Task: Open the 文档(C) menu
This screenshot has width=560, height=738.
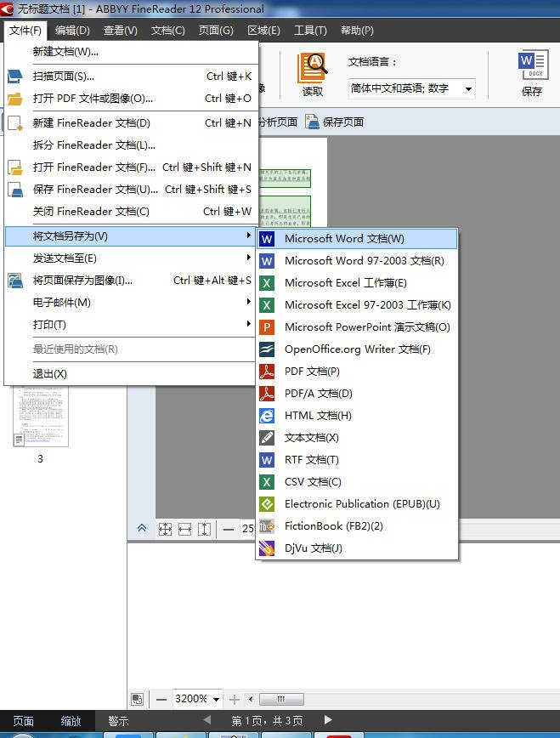Action: click(x=168, y=31)
